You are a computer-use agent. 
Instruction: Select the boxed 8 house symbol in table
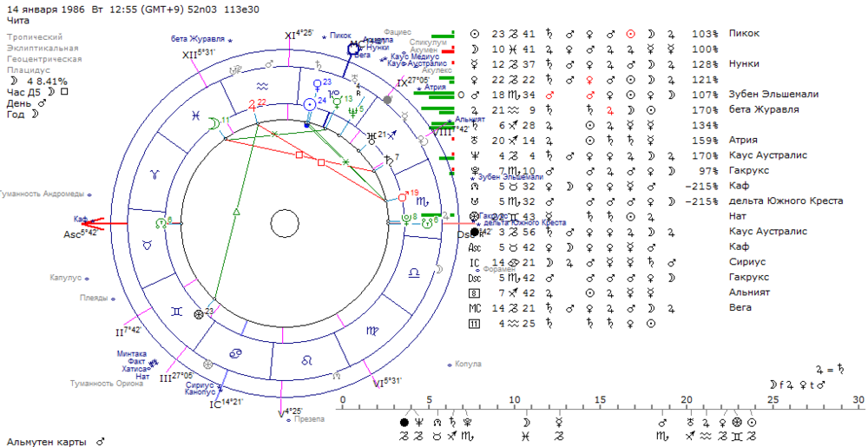click(x=475, y=293)
